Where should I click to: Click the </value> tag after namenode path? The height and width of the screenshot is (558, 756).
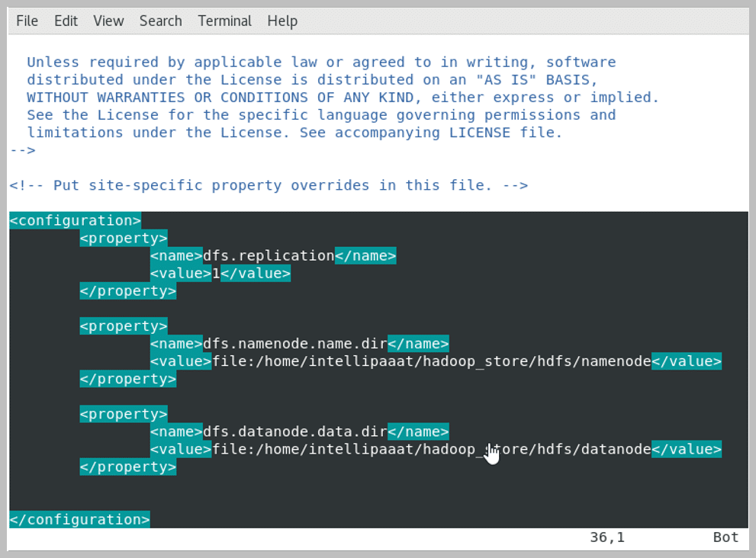click(687, 361)
